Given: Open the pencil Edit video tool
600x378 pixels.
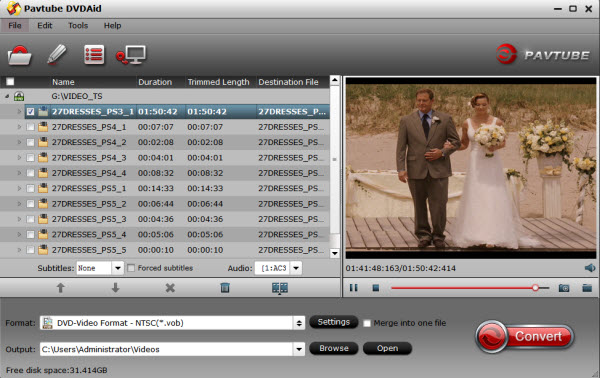Looking at the screenshot, I should 57,54.
